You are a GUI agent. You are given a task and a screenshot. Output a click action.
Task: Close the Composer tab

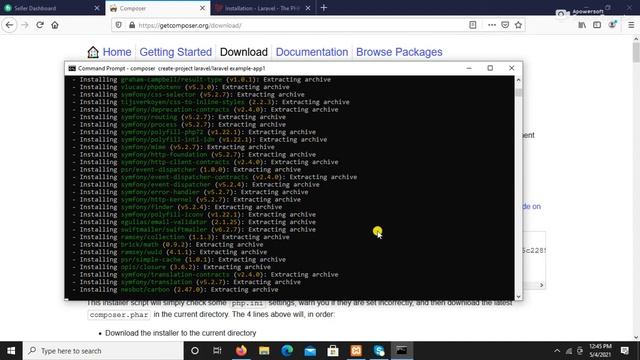pyautogui.click(x=202, y=8)
